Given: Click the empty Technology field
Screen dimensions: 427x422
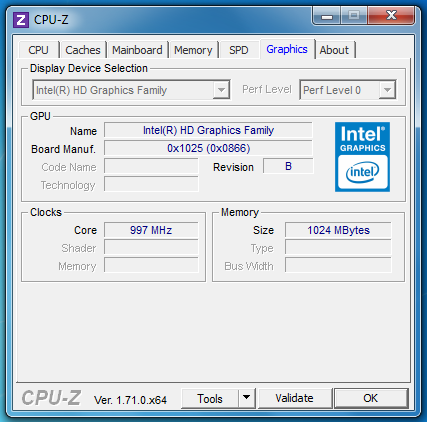Looking at the screenshot, I should point(151,184).
